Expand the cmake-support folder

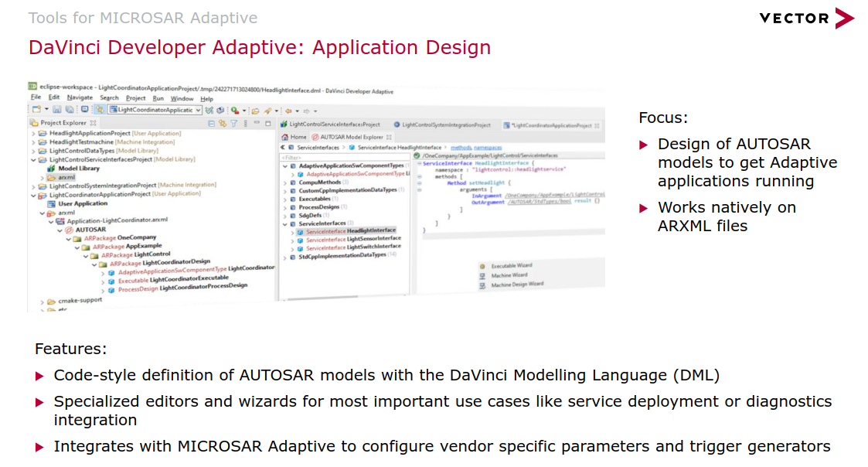[42, 302]
